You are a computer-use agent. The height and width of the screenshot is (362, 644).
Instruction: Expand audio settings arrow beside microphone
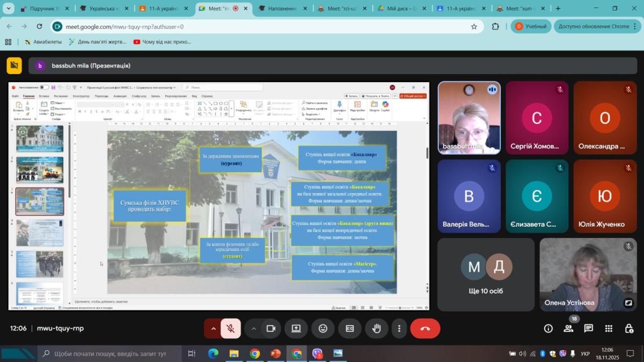[213, 329]
